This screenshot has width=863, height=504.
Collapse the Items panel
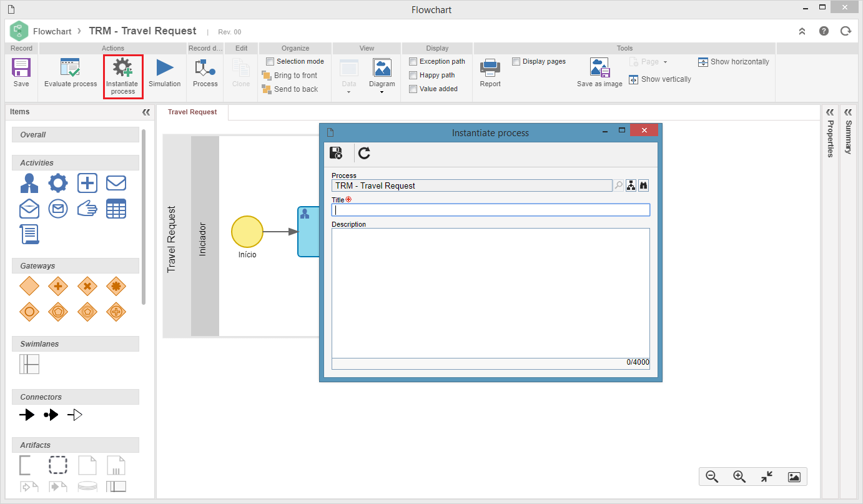(x=146, y=112)
